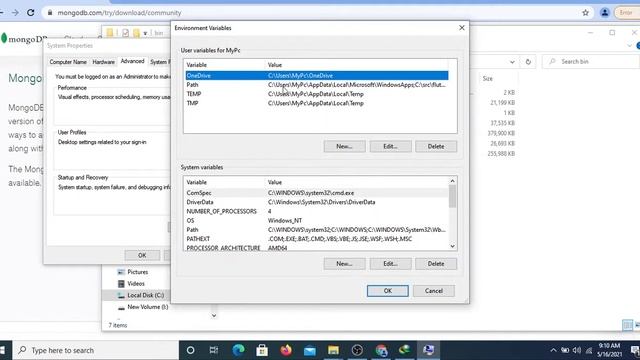640x360 pixels.
Task: Open Videos in File Explorer sidebar
Action: pos(131,284)
